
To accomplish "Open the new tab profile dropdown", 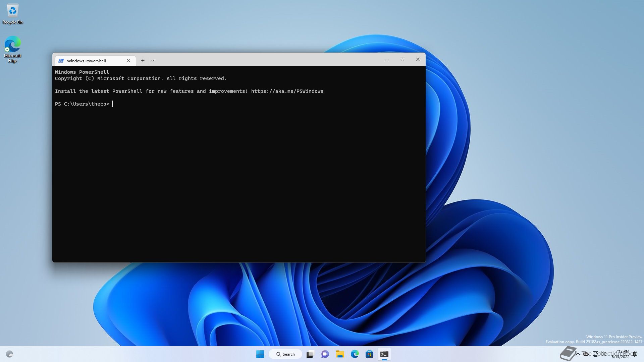I will point(153,61).
